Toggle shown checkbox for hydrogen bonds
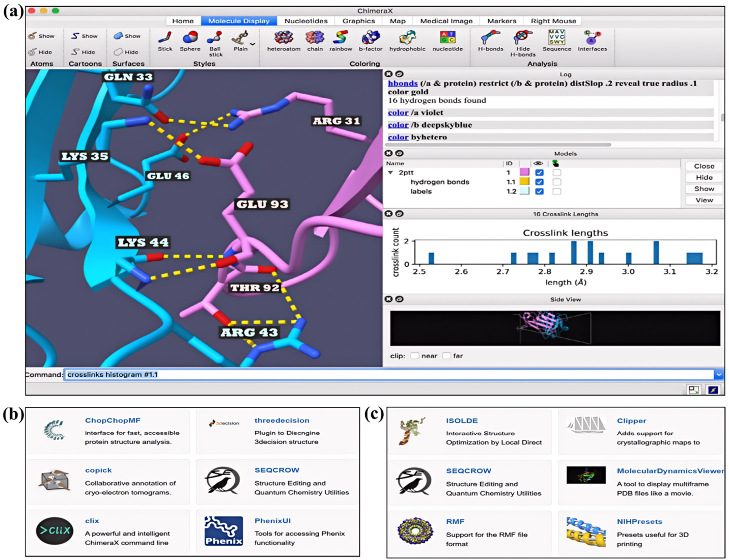Viewport: 729px width, 560px height. point(540,182)
